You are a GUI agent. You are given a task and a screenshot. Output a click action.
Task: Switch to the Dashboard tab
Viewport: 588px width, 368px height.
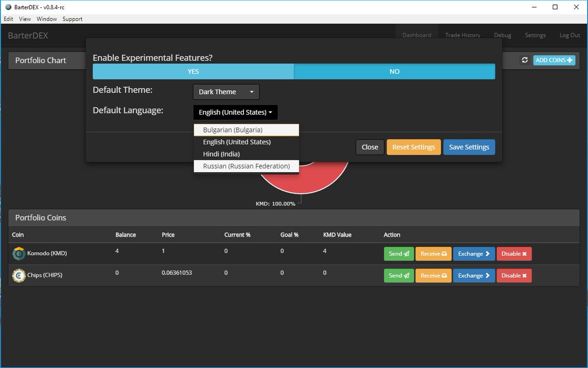(416, 35)
